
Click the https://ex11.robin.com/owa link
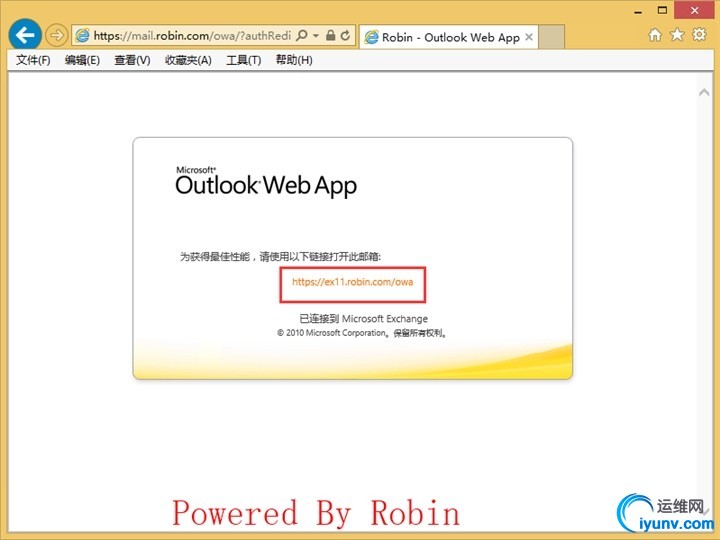click(353, 282)
